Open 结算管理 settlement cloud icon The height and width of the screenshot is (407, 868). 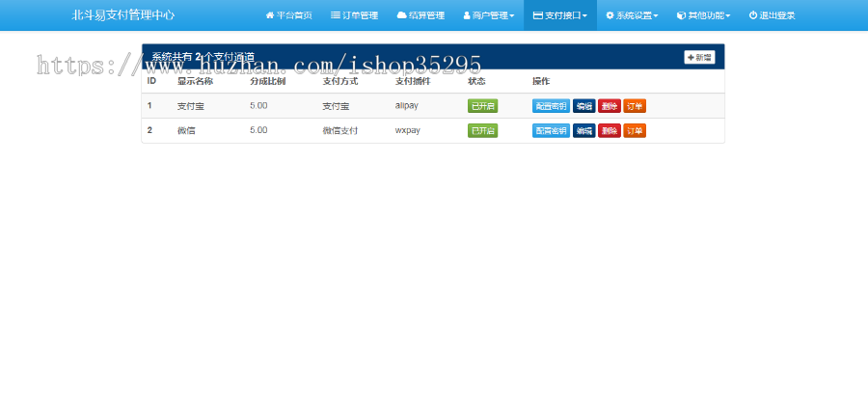point(420,15)
